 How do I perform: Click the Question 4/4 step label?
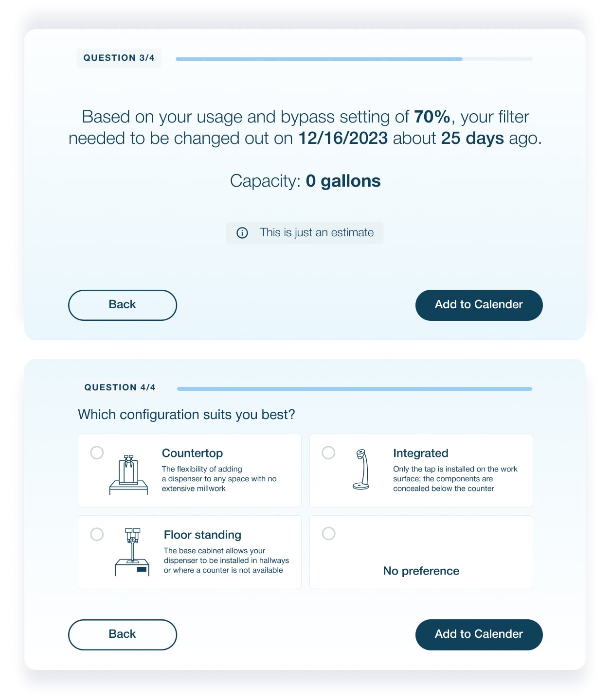[120, 387]
